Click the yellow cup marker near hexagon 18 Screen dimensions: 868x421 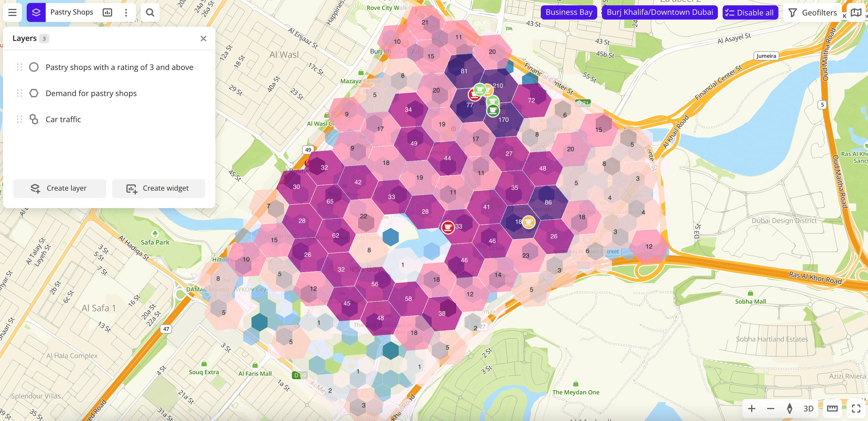(529, 222)
